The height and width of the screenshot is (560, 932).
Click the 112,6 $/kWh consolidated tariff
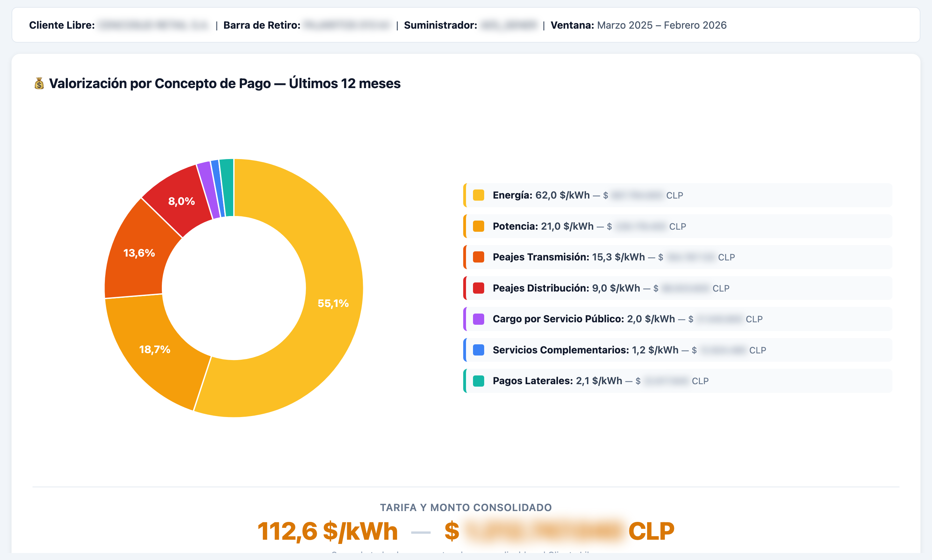[x=328, y=531]
